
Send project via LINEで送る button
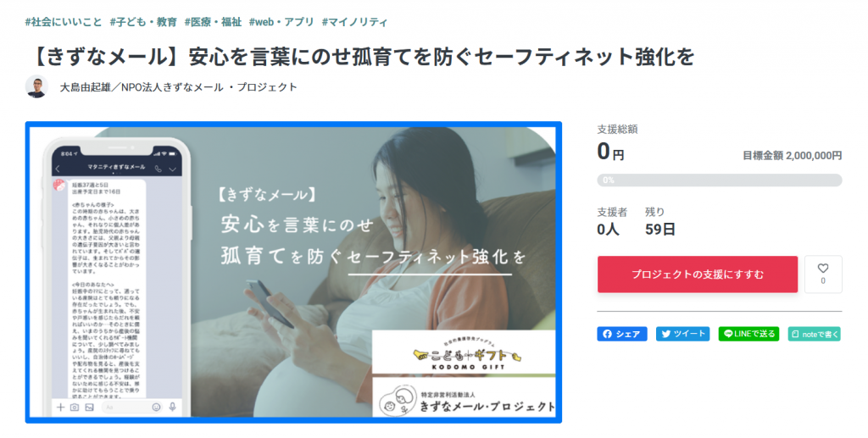749,334
